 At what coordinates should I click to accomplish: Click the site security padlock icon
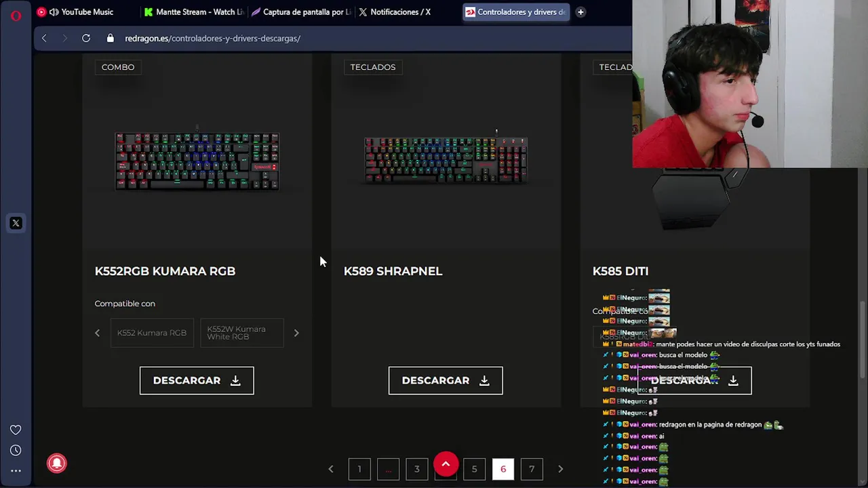click(x=111, y=38)
